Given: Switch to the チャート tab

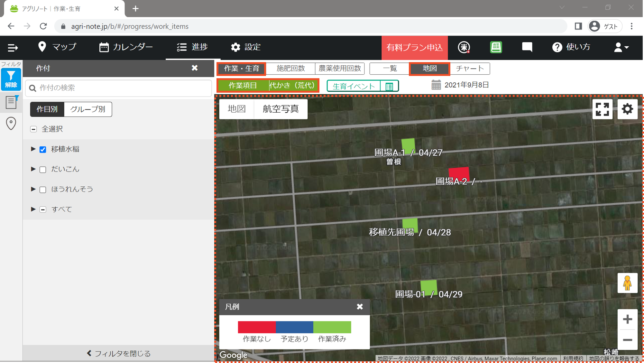Looking at the screenshot, I should tap(470, 69).
